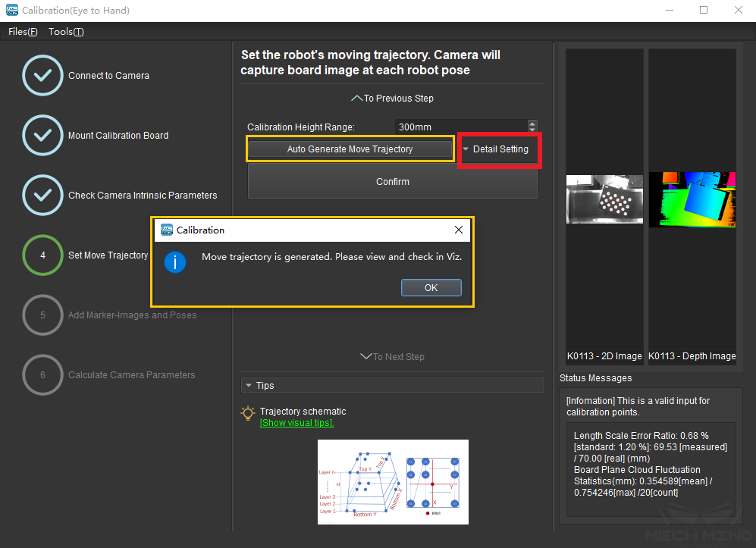This screenshot has height=548, width=756.
Task: Minimize the Calibration window
Action: (670, 10)
